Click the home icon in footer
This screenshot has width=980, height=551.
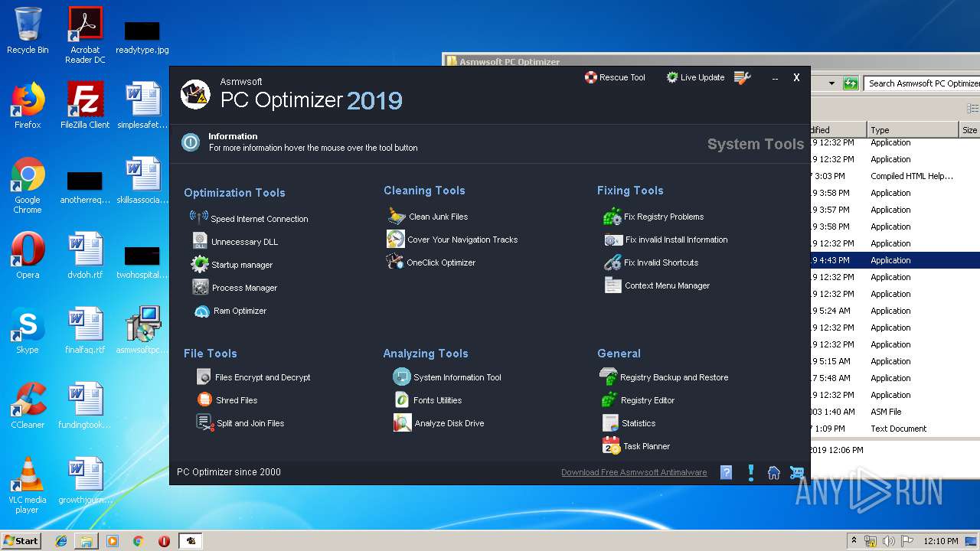774,472
